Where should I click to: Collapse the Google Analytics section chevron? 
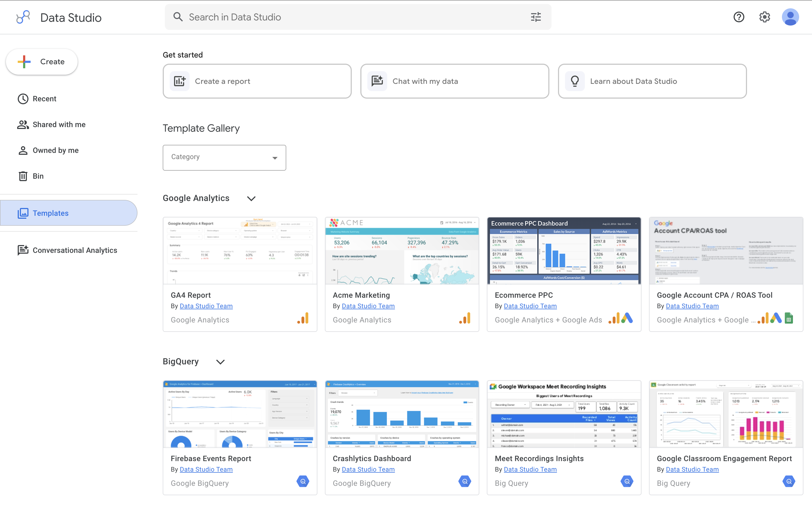pyautogui.click(x=251, y=198)
